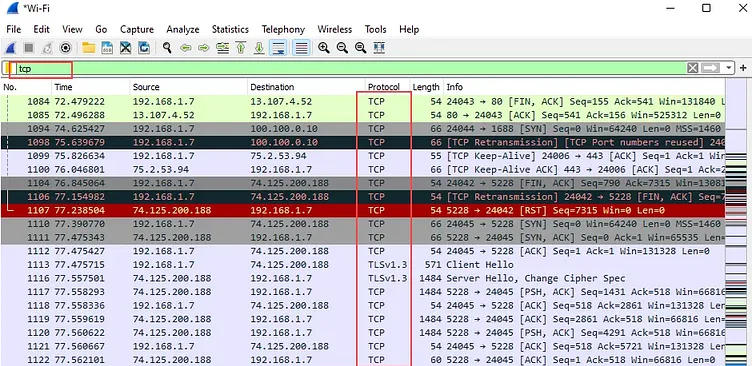Click length 60 in packet 1122
The width and height of the screenshot is (752, 366).
[435, 360]
